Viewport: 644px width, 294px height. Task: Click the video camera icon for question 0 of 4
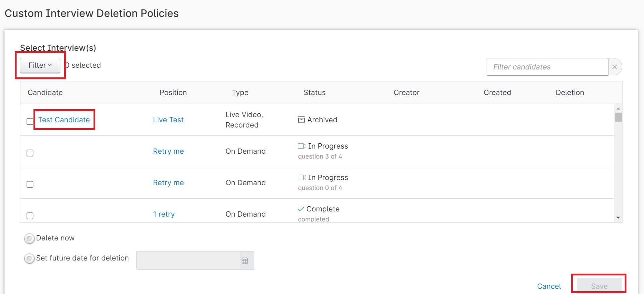[302, 178]
